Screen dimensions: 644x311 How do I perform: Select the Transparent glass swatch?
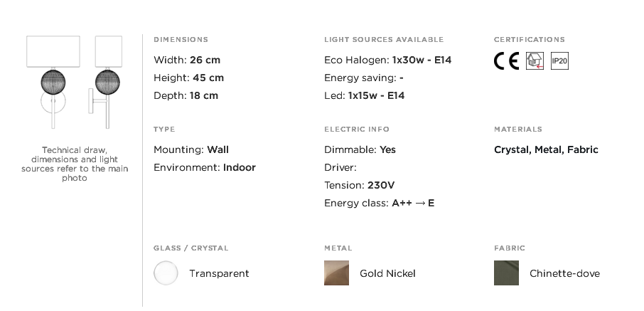[x=166, y=273]
